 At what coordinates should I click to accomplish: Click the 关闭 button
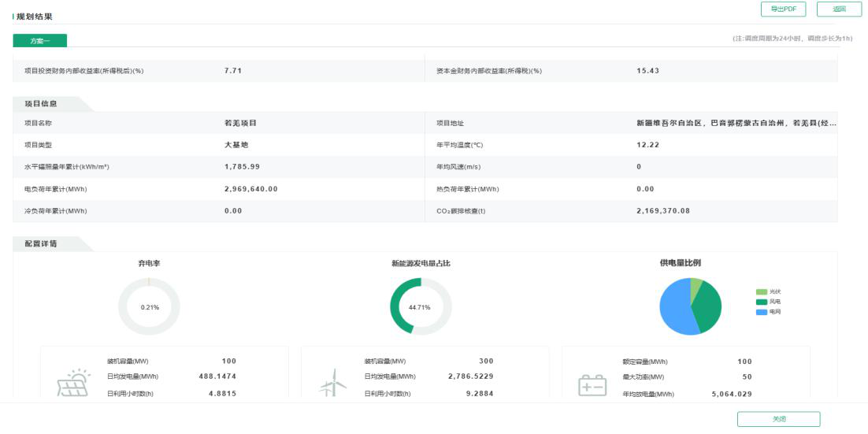pos(778,419)
